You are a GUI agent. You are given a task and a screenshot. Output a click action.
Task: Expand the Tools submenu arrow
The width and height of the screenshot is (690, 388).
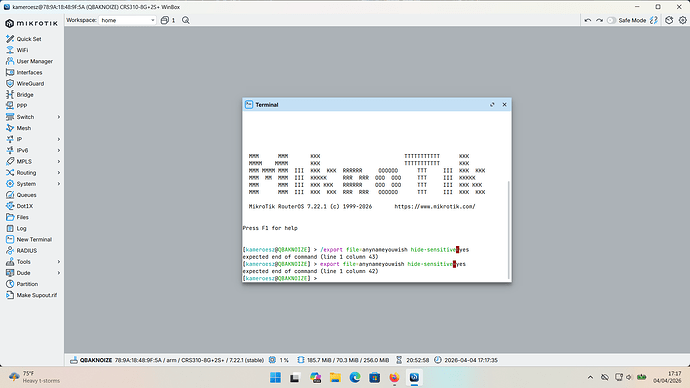[x=59, y=262]
